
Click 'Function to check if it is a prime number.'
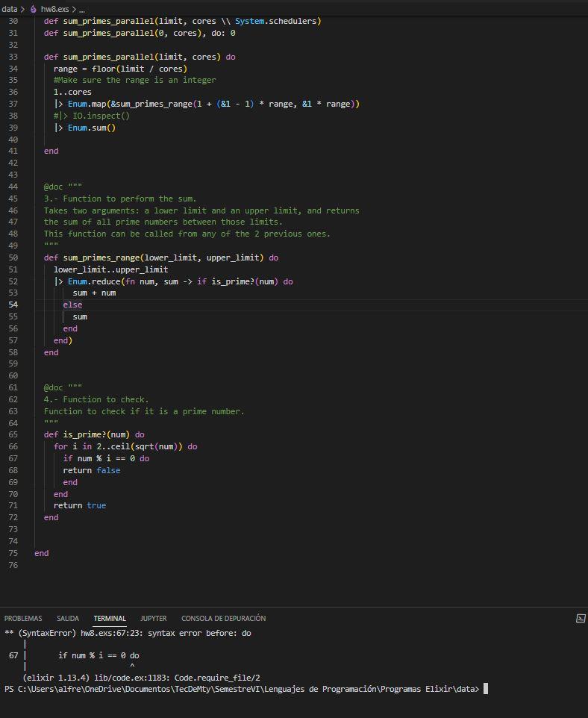[144, 412]
